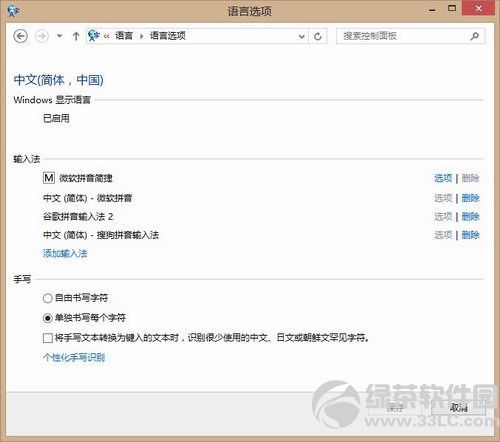
Task: Click the 保存 button
Action: 395,407
